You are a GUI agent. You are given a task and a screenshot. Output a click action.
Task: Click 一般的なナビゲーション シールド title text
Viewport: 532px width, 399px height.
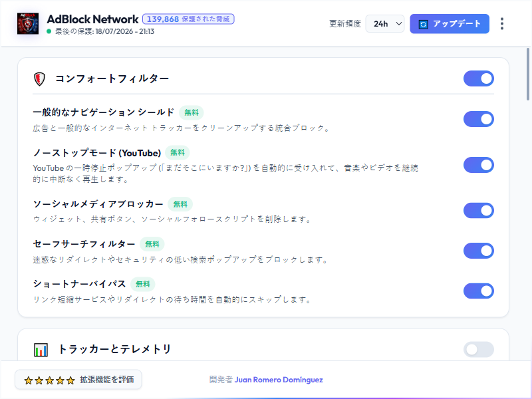pyautogui.click(x=104, y=112)
